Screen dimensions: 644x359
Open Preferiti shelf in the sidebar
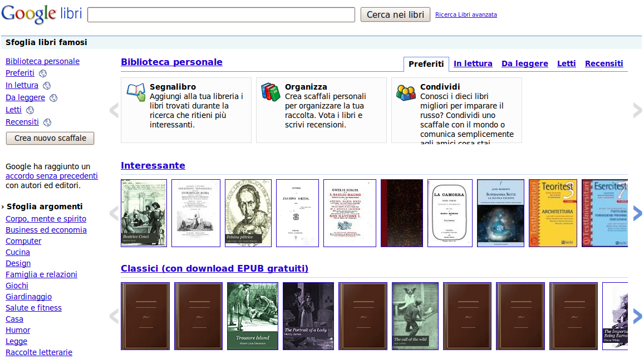(x=20, y=73)
